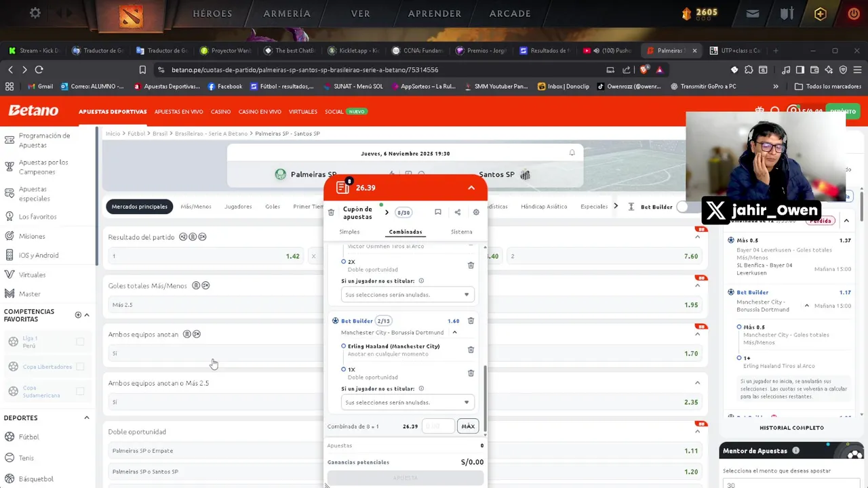Image resolution: width=868 pixels, height=488 pixels.
Task: Click the MÁX stake button
Action: point(468,426)
